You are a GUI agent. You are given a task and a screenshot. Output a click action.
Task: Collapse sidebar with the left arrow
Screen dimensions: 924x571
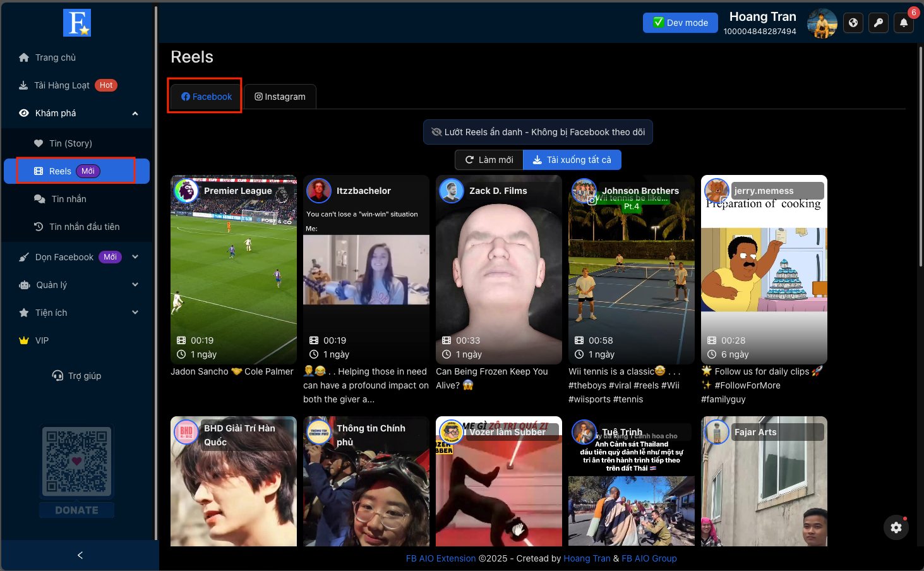(80, 555)
